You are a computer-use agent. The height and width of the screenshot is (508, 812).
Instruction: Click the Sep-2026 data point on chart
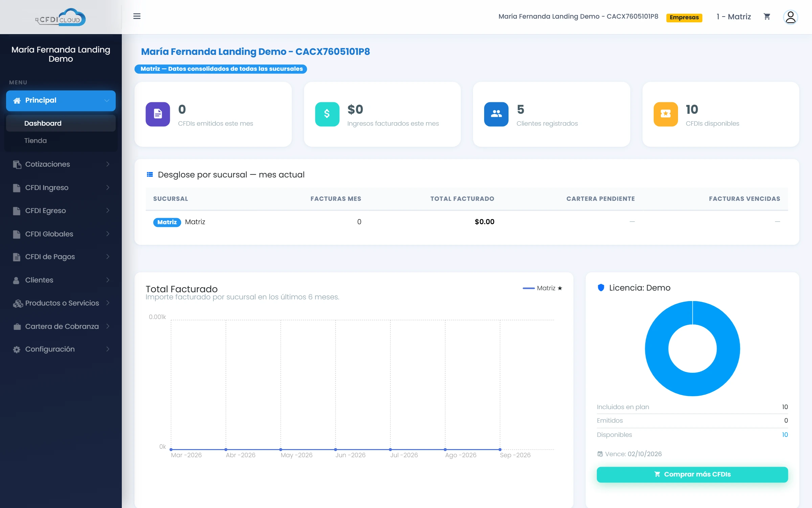pos(500,449)
